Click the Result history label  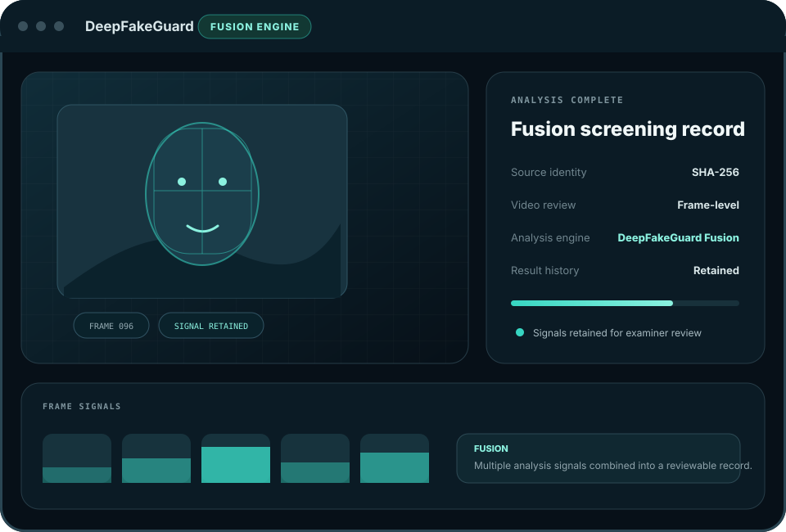point(545,271)
